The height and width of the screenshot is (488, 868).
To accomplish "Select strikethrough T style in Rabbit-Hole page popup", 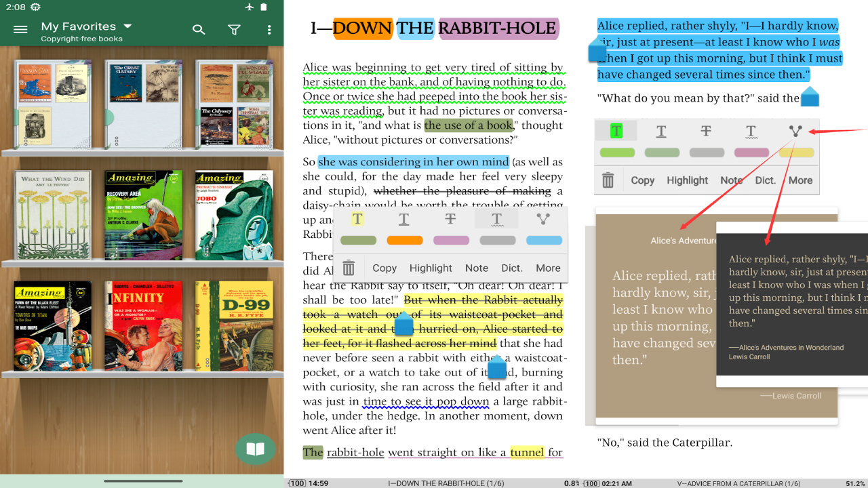I will click(451, 218).
